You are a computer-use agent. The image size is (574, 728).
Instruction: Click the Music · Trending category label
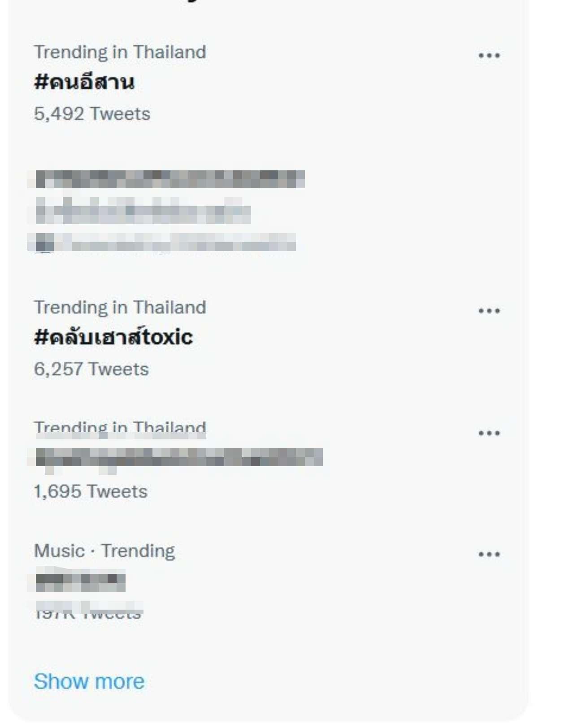(104, 551)
